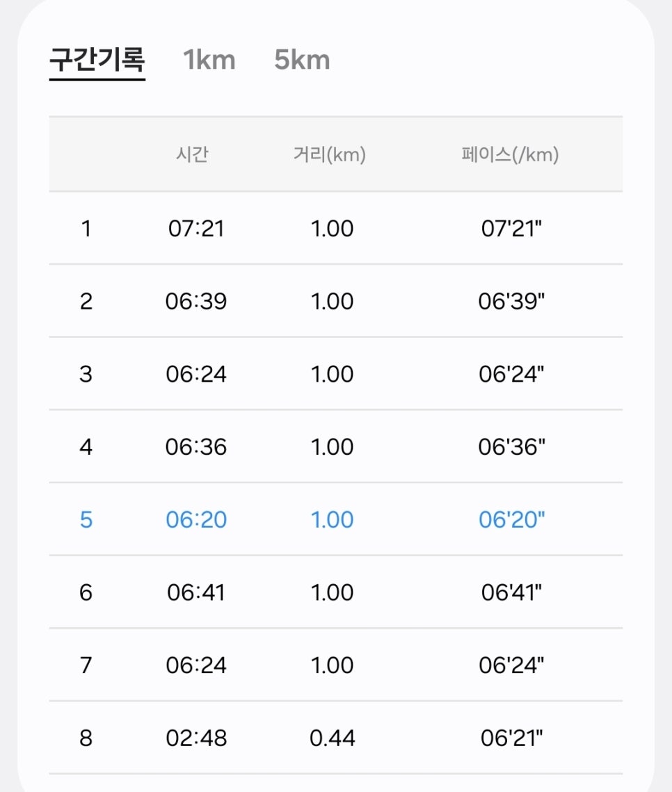Tap lap 6 pace 06'41"
The height and width of the screenshot is (792, 672).
pyautogui.click(x=511, y=592)
